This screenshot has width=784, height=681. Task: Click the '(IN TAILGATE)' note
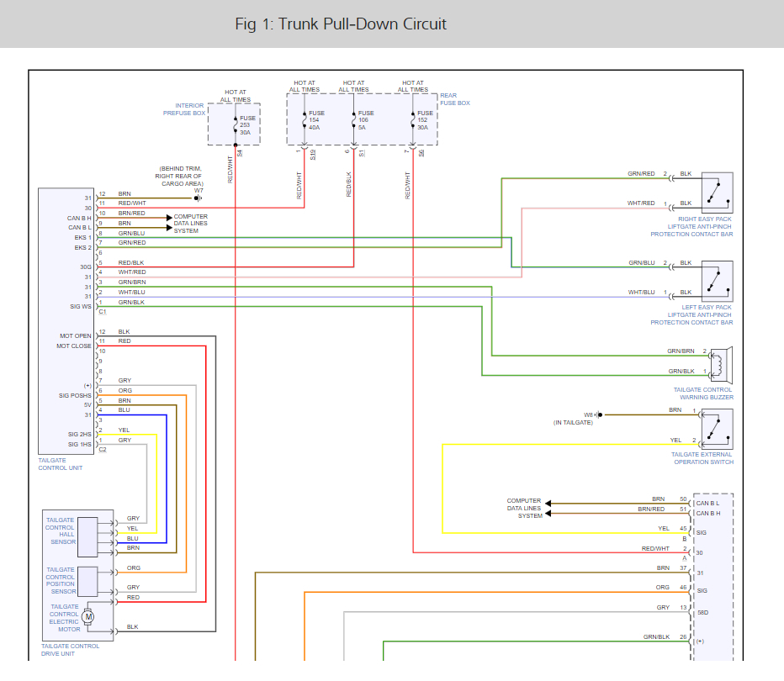573,422
